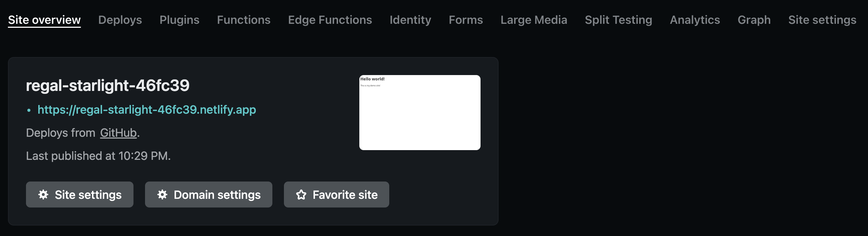
Task: Open Domain settings for the site
Action: [x=208, y=195]
